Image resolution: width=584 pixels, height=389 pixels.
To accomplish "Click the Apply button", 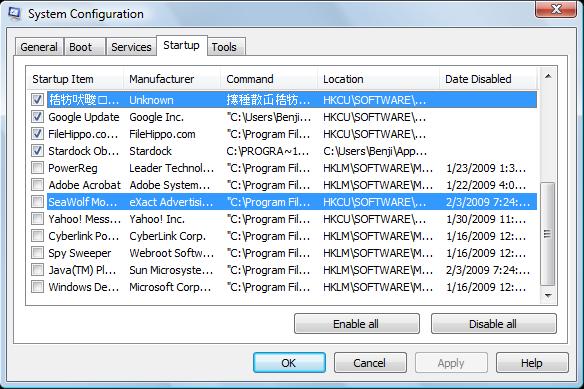I will [x=451, y=363].
